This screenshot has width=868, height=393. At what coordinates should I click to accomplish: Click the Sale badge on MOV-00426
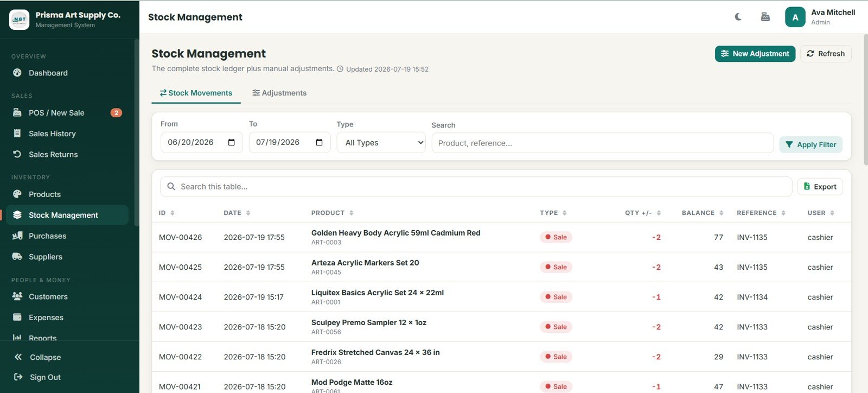pyautogui.click(x=556, y=237)
